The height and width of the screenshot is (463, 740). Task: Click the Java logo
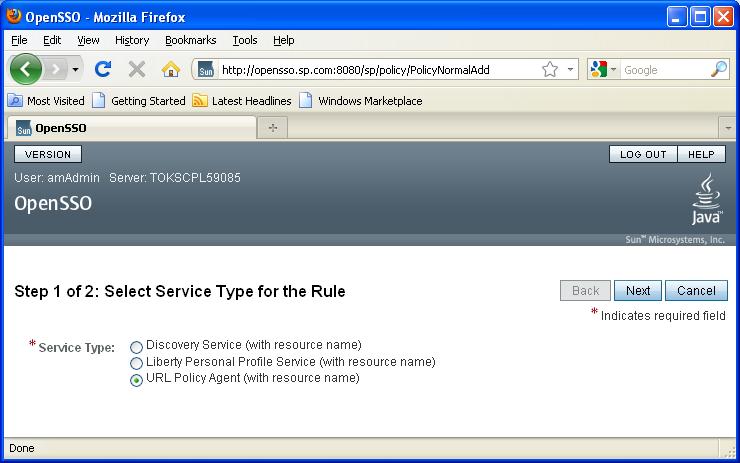706,199
